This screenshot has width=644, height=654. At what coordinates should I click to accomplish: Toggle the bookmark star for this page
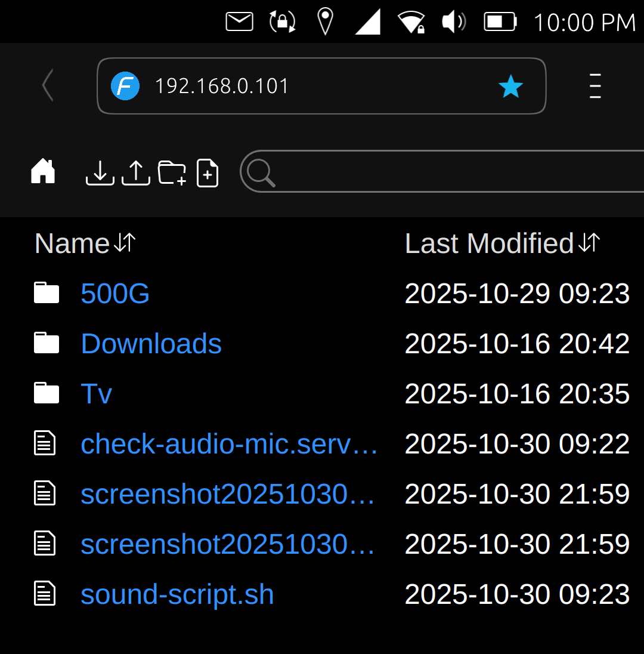(x=510, y=86)
